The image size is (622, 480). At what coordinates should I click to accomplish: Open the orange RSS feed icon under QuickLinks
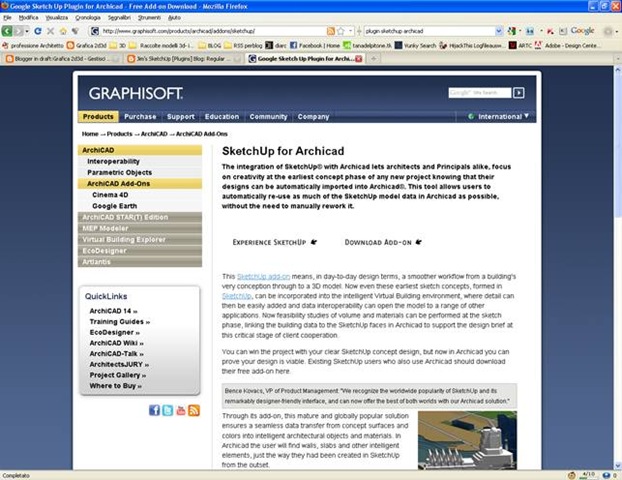coord(194,410)
